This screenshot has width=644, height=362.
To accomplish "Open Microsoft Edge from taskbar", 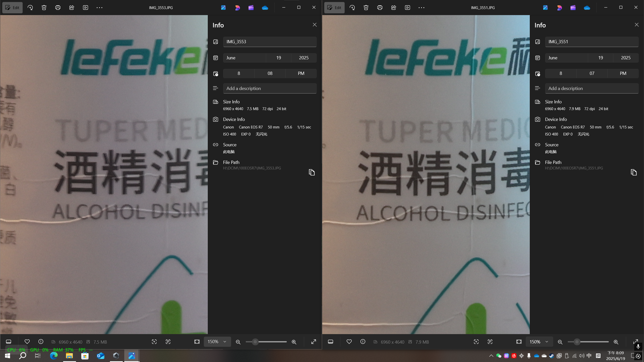I will [54, 356].
